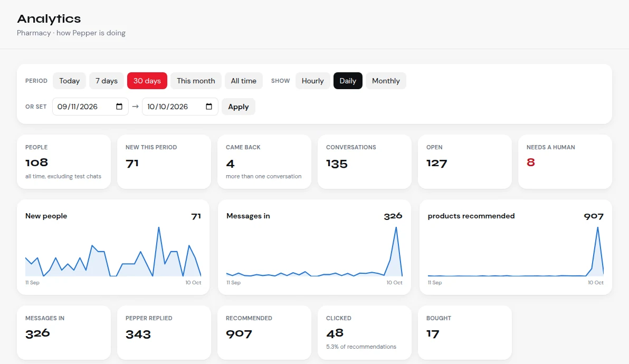This screenshot has height=364, width=629.
Task: Click the CLICKED card label
Action: coord(339,318)
